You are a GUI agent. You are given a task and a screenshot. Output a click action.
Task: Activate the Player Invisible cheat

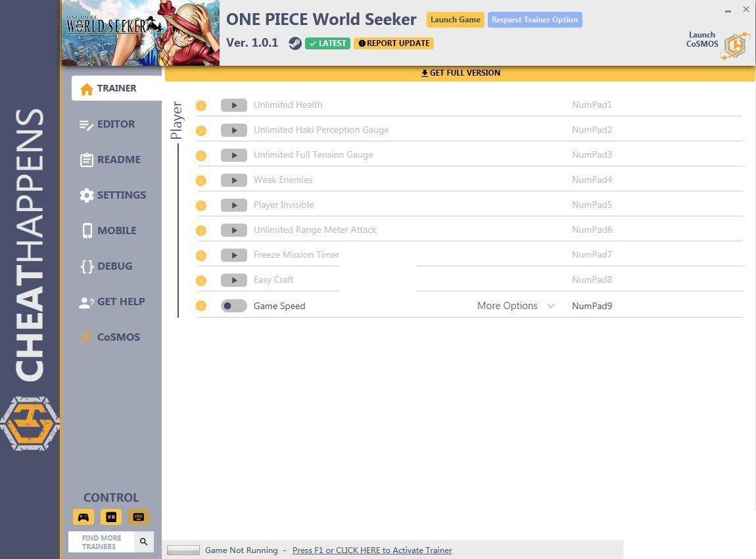click(234, 205)
